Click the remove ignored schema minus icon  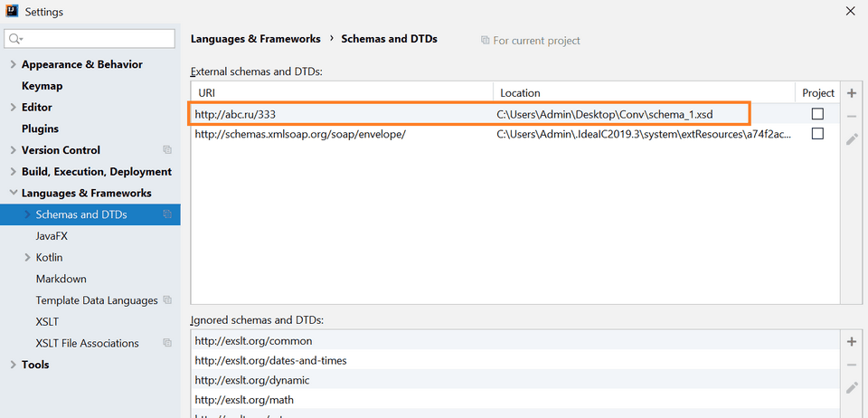(851, 365)
